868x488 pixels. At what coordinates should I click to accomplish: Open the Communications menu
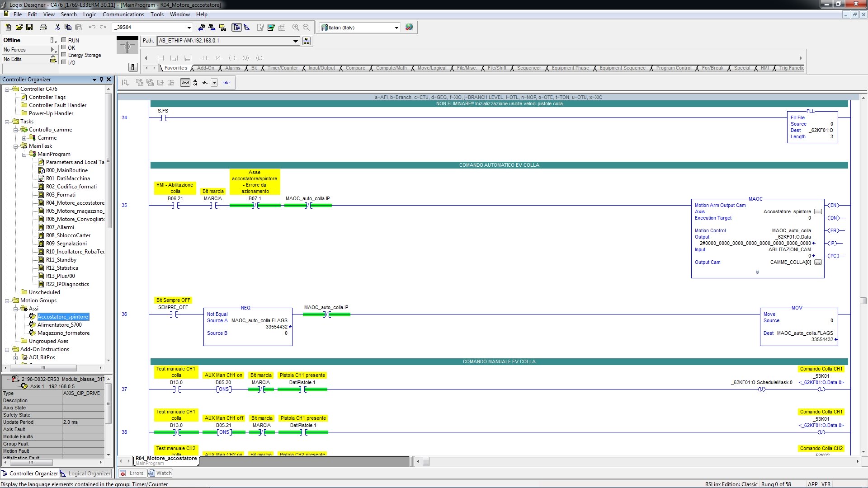[123, 14]
